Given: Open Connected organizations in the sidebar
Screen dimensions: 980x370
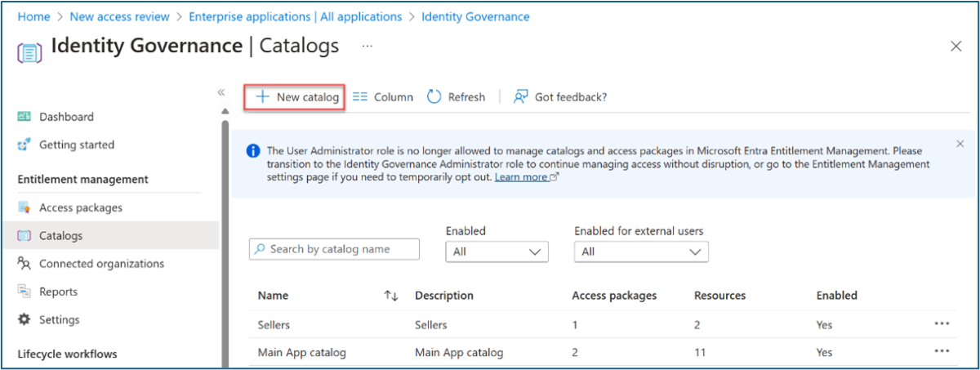Looking at the screenshot, I should [x=101, y=264].
